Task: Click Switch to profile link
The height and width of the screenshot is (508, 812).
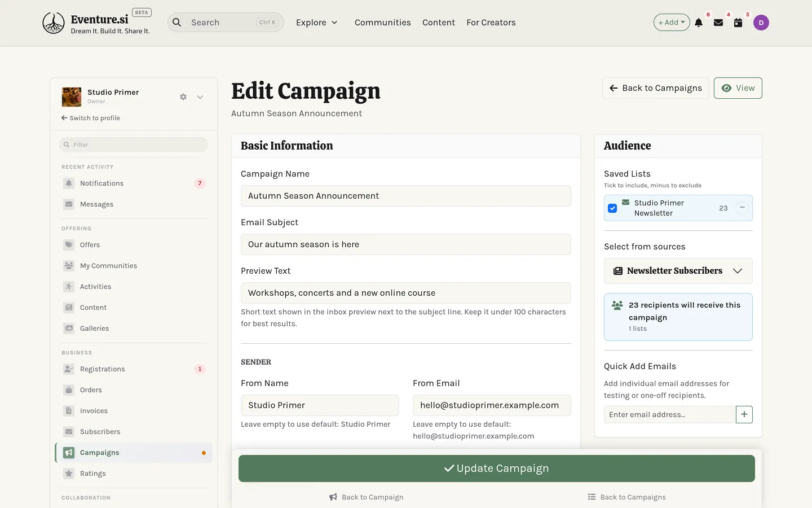Action: (x=91, y=118)
